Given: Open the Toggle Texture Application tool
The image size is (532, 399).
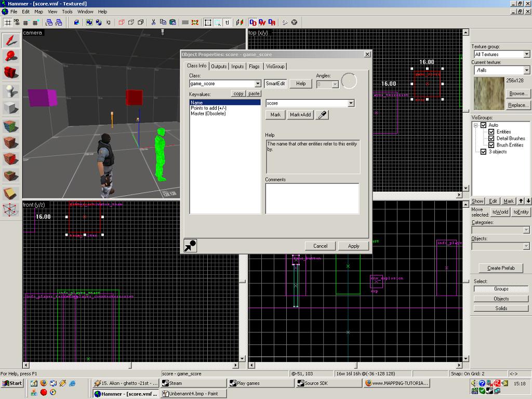Looking at the screenshot, I should click(x=11, y=126).
